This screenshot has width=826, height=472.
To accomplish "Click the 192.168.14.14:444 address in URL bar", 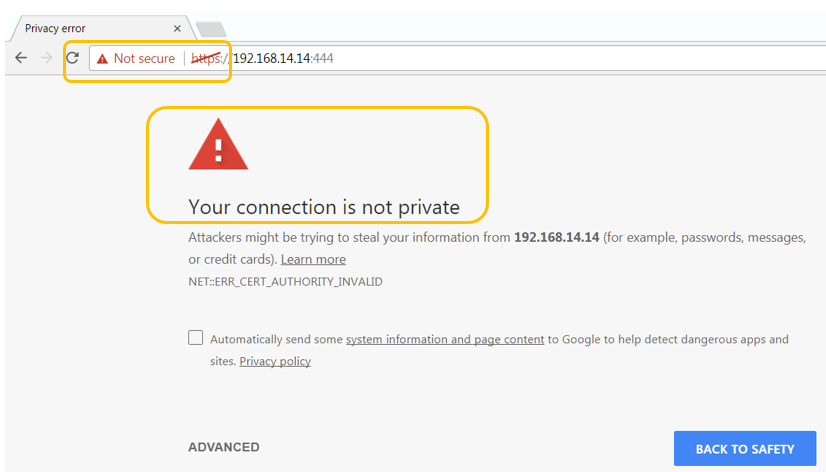I will [x=283, y=59].
